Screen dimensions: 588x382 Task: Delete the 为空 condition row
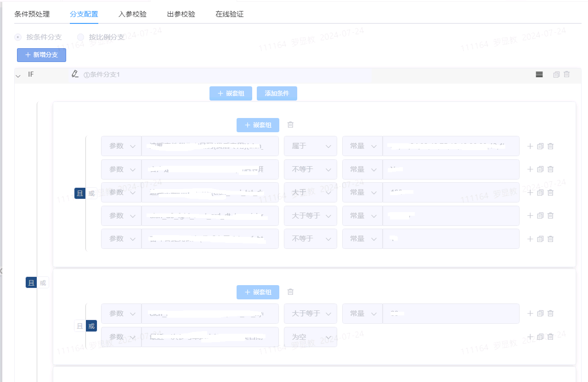[x=550, y=337]
